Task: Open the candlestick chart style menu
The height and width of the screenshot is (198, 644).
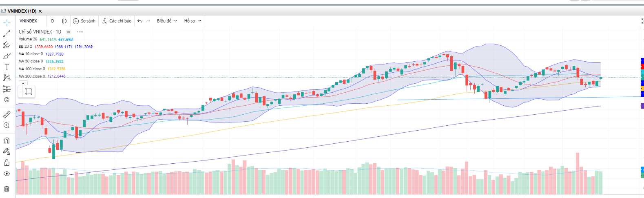Action: point(64,21)
